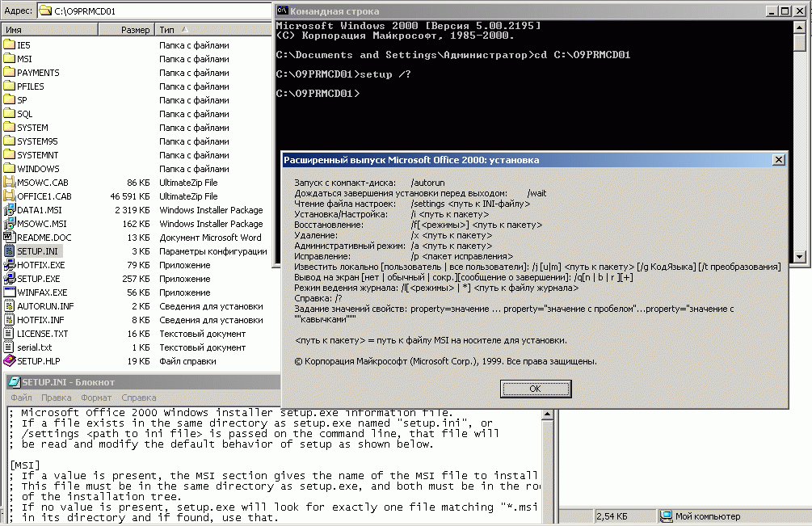
Task: Click the MSOWC.MSI installer package icon
Action: pyautogui.click(x=10, y=223)
